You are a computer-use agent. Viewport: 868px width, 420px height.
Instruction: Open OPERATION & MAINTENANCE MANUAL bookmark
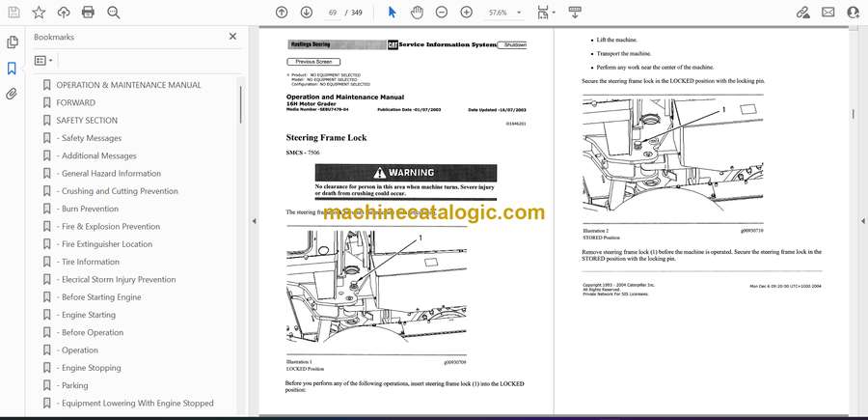(x=128, y=85)
